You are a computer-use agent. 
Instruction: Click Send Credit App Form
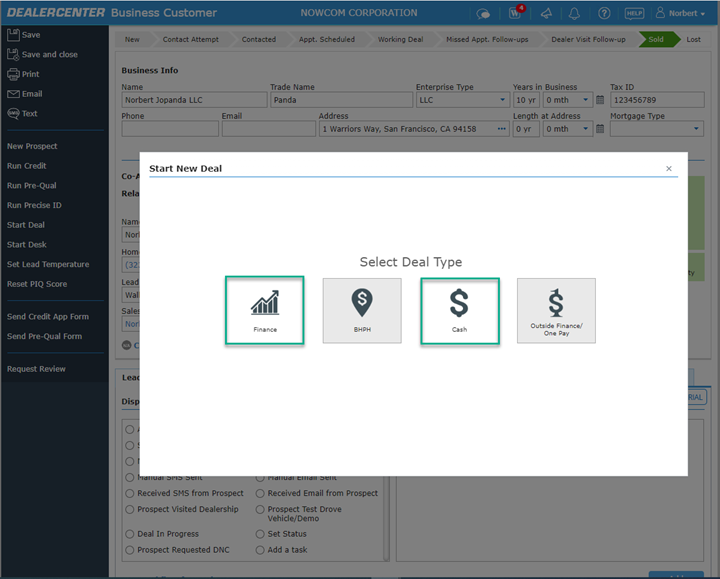(x=48, y=317)
